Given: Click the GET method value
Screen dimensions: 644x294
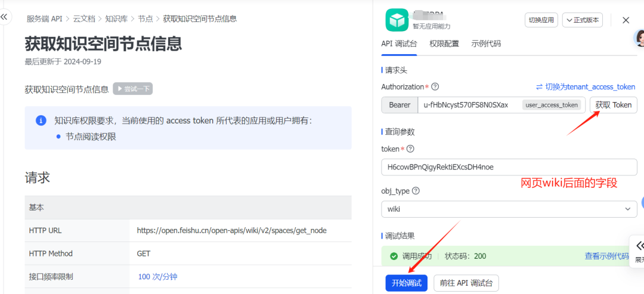Looking at the screenshot, I should pos(144,253).
